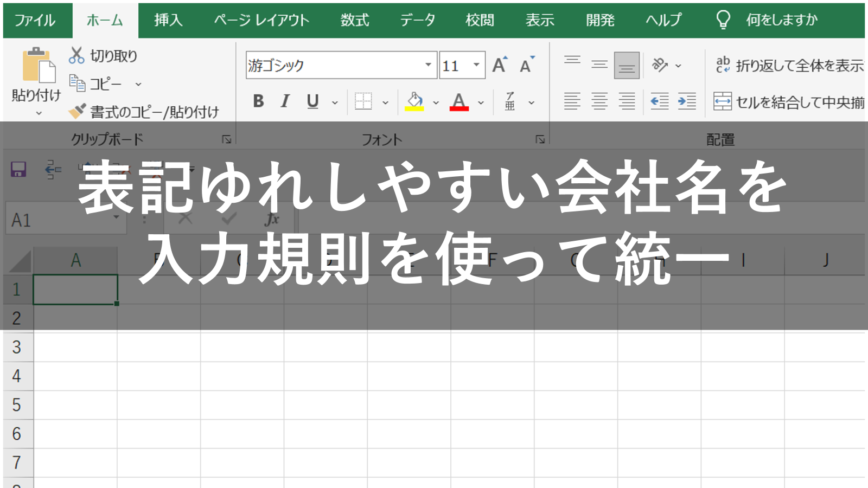Click the Name Box showing A1
The width and height of the screenshot is (868, 488).
[x=66, y=220]
